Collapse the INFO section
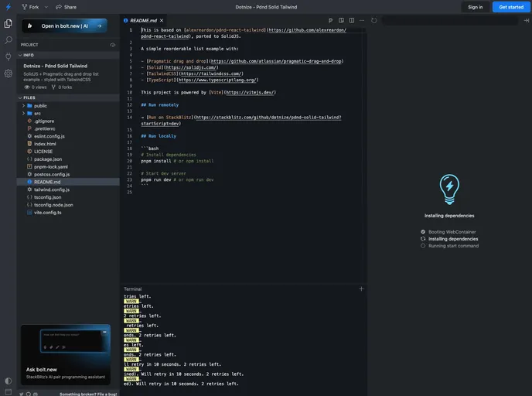 click(x=68, y=55)
